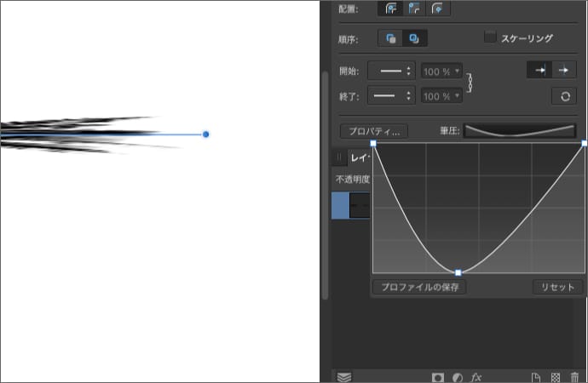Set stroke order to draw in front
The width and height of the screenshot is (588, 383).
point(415,38)
